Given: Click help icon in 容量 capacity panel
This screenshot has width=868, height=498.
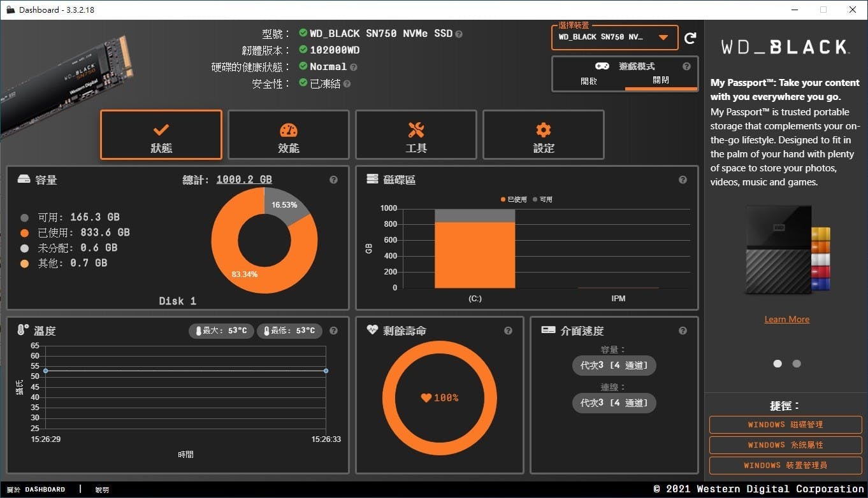Looking at the screenshot, I should 333,180.
